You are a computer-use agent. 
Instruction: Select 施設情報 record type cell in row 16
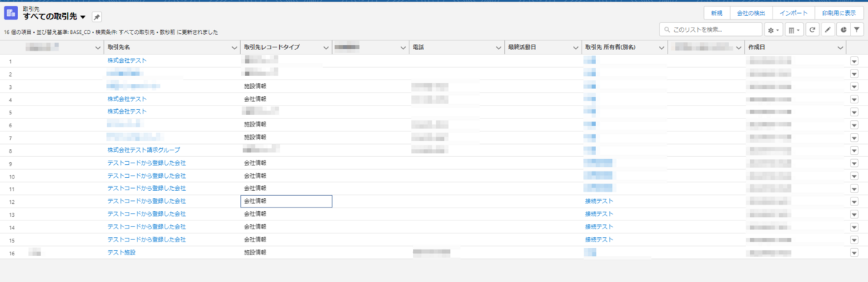[x=286, y=253]
